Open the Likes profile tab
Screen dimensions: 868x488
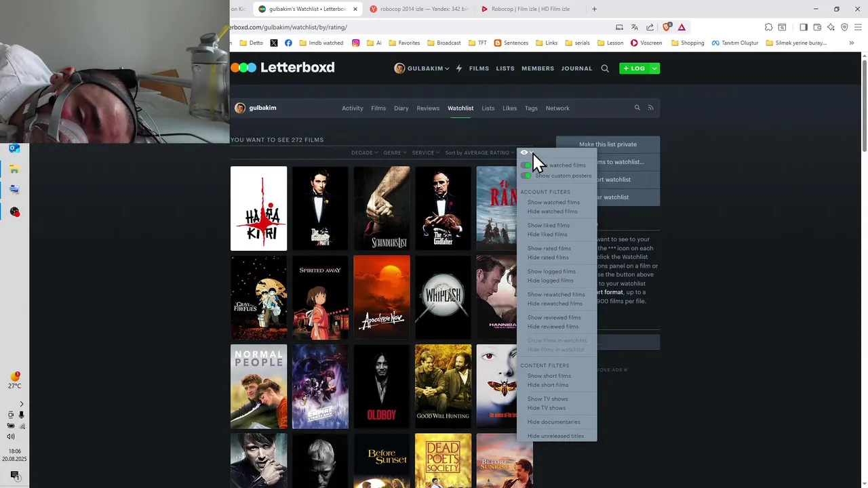coord(509,108)
